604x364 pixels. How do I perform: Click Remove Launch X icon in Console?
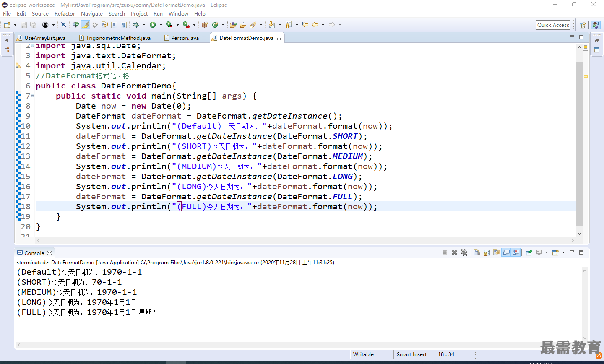pyautogui.click(x=454, y=252)
